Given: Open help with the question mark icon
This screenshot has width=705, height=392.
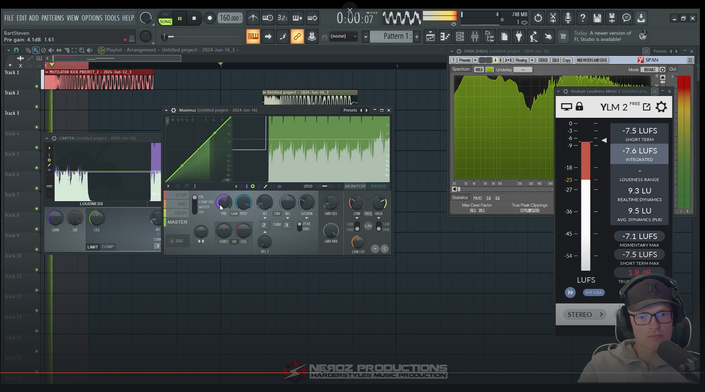Looking at the screenshot, I should click(x=583, y=18).
